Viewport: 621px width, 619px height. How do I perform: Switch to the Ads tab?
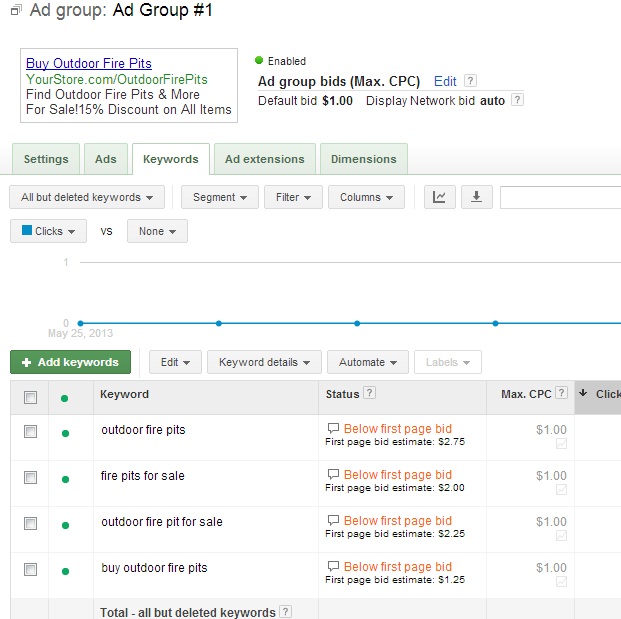[106, 159]
